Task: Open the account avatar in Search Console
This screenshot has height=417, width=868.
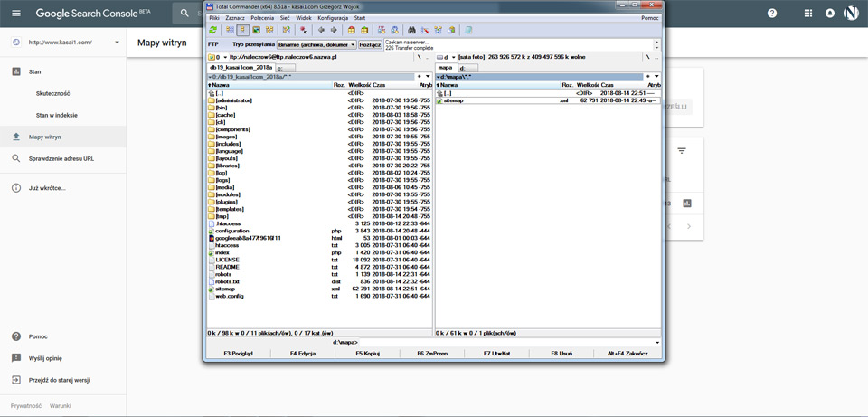Action: pos(852,14)
